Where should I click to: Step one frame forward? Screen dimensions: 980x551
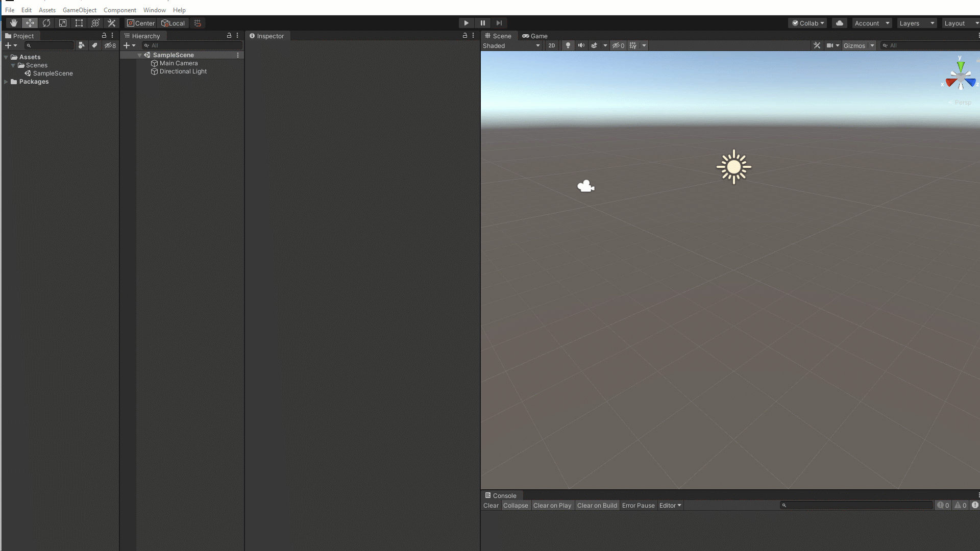click(x=499, y=23)
